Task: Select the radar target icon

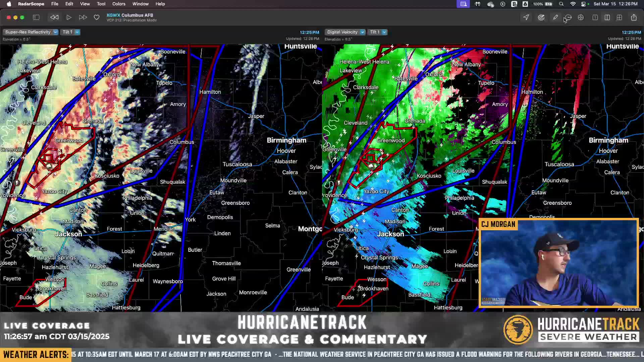Action: tap(541, 17)
